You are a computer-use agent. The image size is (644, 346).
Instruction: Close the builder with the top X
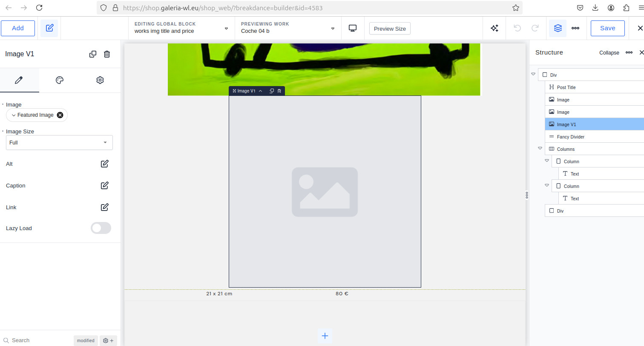click(640, 28)
